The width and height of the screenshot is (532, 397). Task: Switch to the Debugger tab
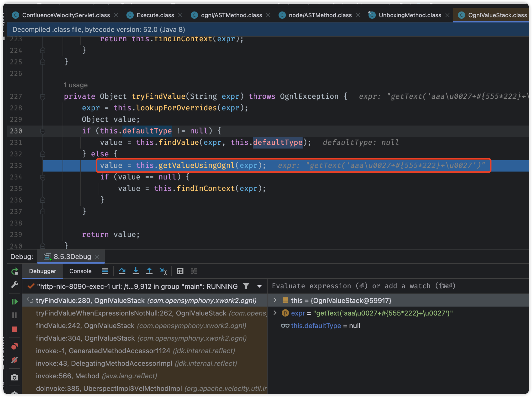[43, 271]
